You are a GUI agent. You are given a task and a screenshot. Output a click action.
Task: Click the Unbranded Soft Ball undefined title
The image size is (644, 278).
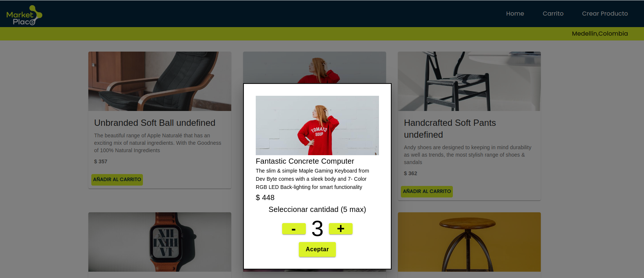click(x=154, y=123)
